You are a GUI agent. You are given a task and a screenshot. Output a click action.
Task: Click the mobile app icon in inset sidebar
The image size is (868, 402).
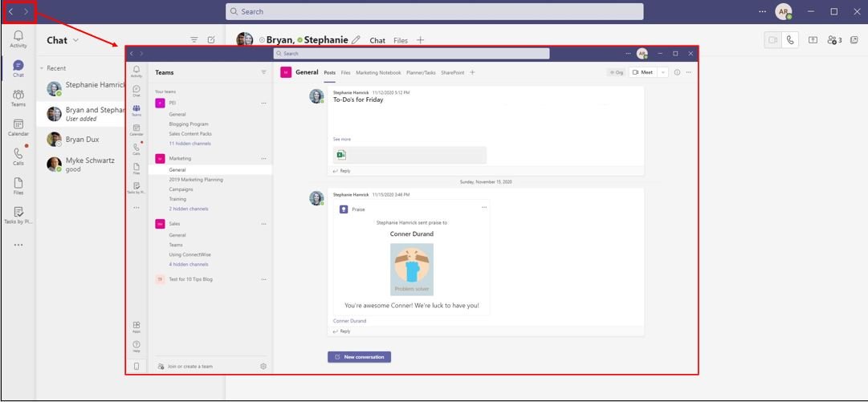coord(137,366)
